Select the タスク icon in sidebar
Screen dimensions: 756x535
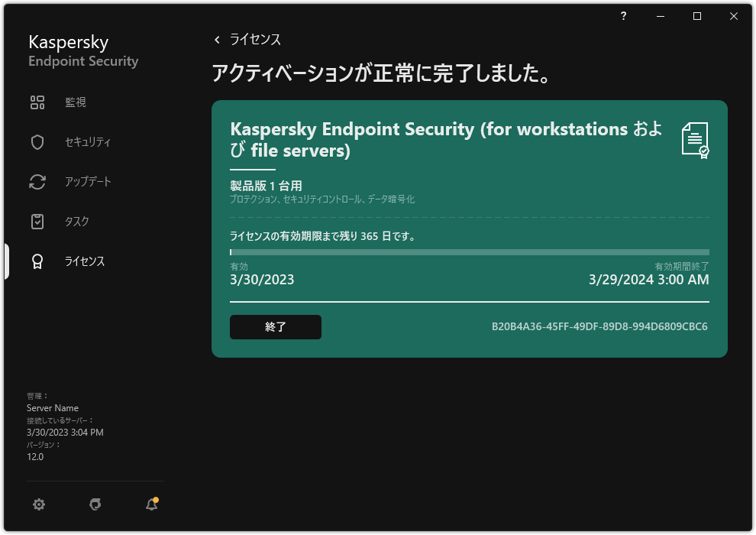37,221
